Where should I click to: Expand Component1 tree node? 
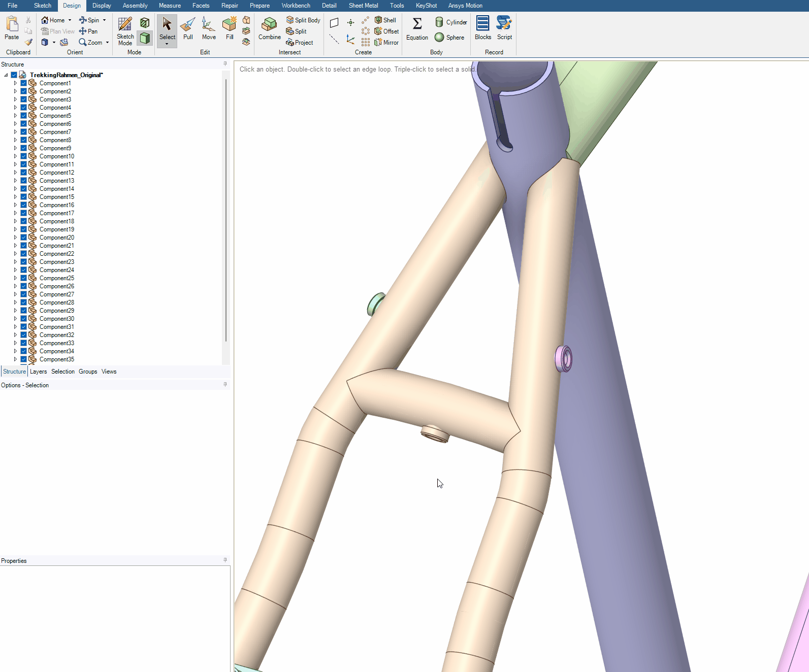coord(15,83)
